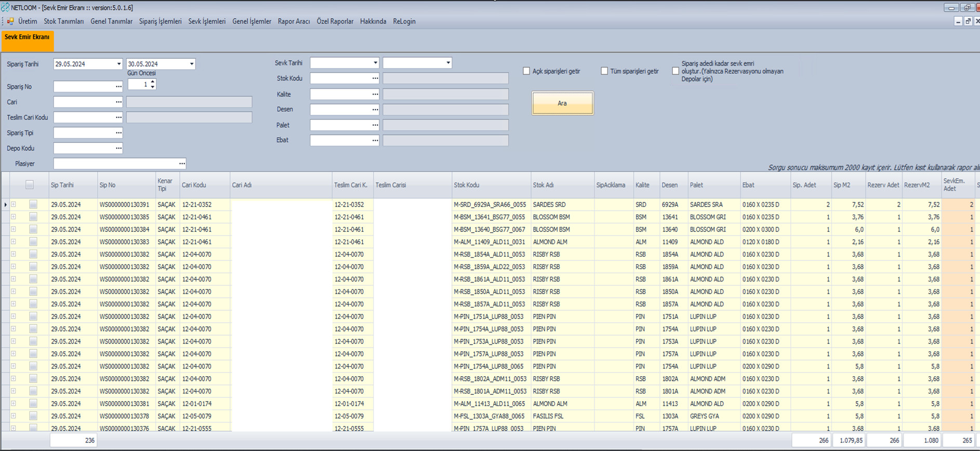Image resolution: width=980 pixels, height=451 pixels.
Task: Click the Hakkında menu item
Action: (373, 21)
